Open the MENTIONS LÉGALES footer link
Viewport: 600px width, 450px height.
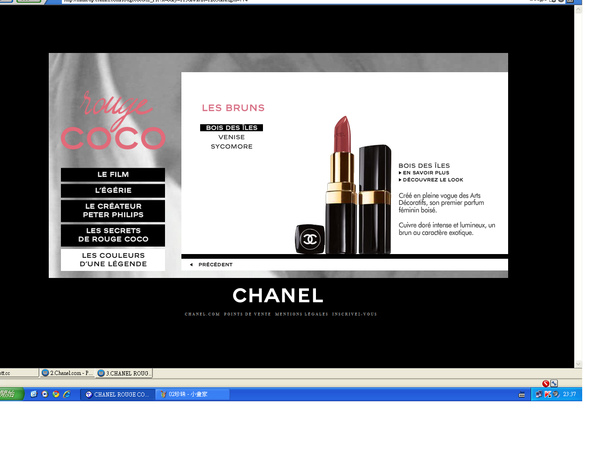pyautogui.click(x=302, y=314)
